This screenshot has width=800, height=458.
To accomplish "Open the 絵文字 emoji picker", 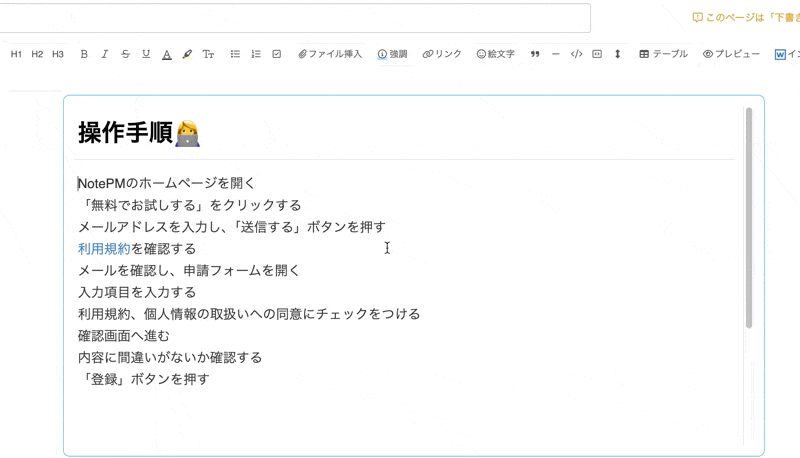I will tap(495, 54).
